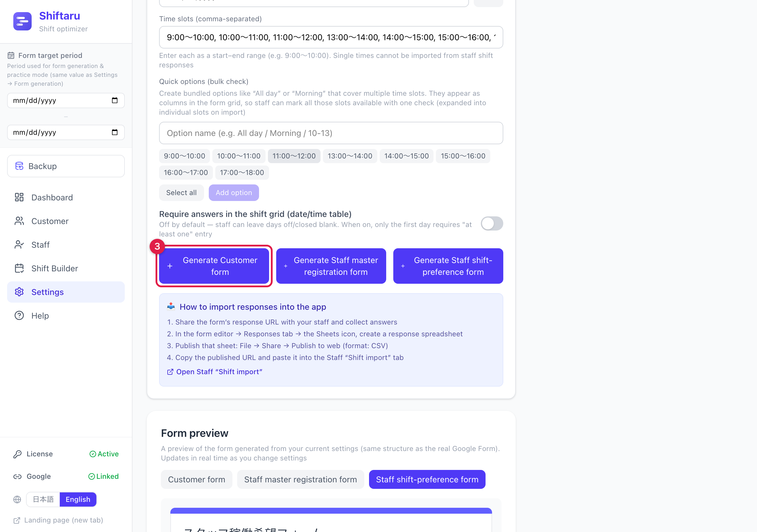The height and width of the screenshot is (532, 757).
Task: Select the Settings menu item
Action: 66,292
